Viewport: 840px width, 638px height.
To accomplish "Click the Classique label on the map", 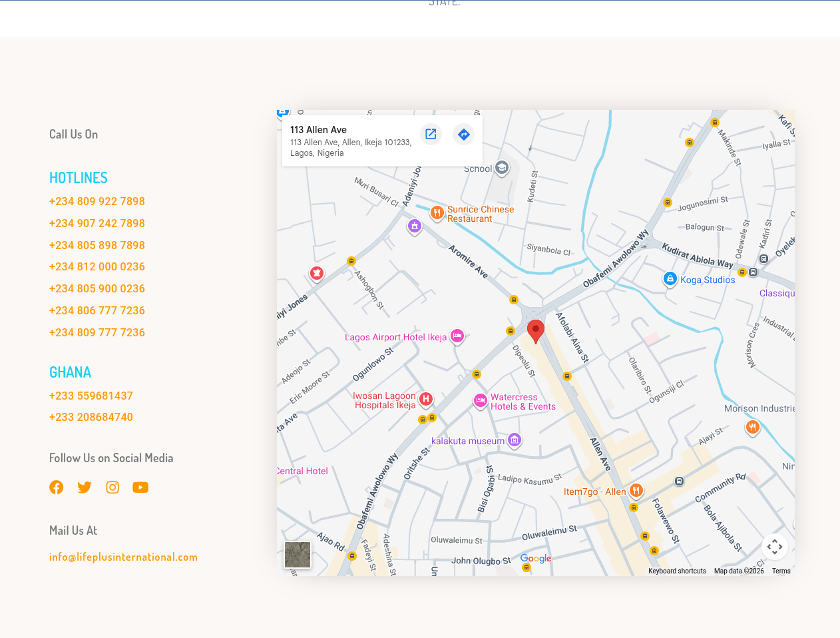I will [777, 293].
